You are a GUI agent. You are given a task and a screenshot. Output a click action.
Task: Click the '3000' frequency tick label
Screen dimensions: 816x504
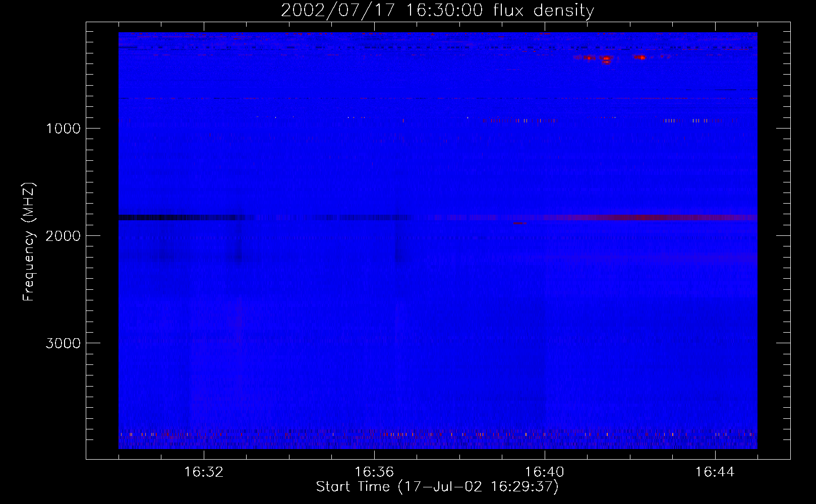63,343
